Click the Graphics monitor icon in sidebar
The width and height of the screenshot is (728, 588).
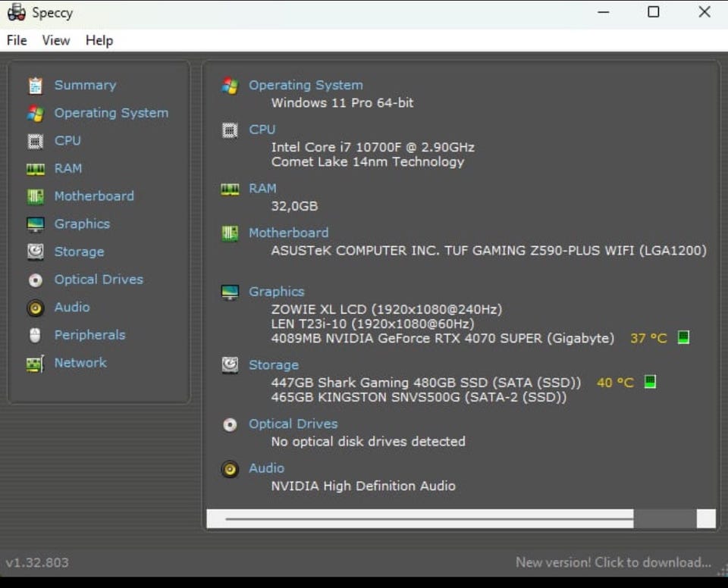(x=36, y=224)
